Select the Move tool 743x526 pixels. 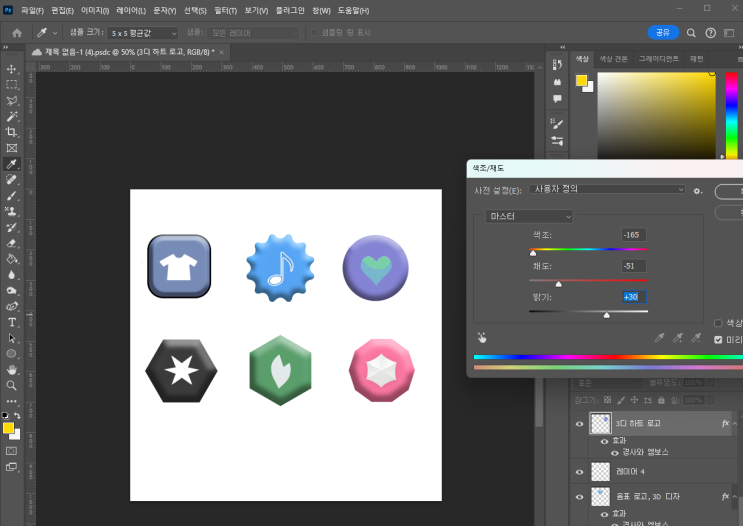12,69
